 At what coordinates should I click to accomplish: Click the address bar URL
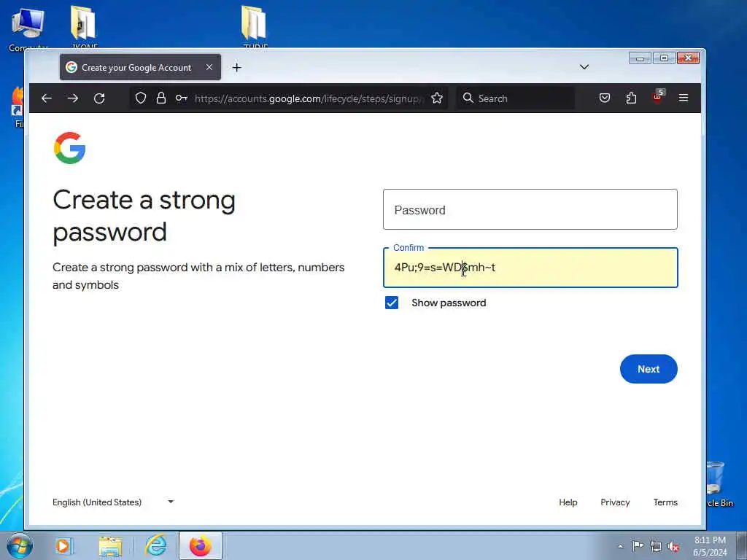click(307, 98)
